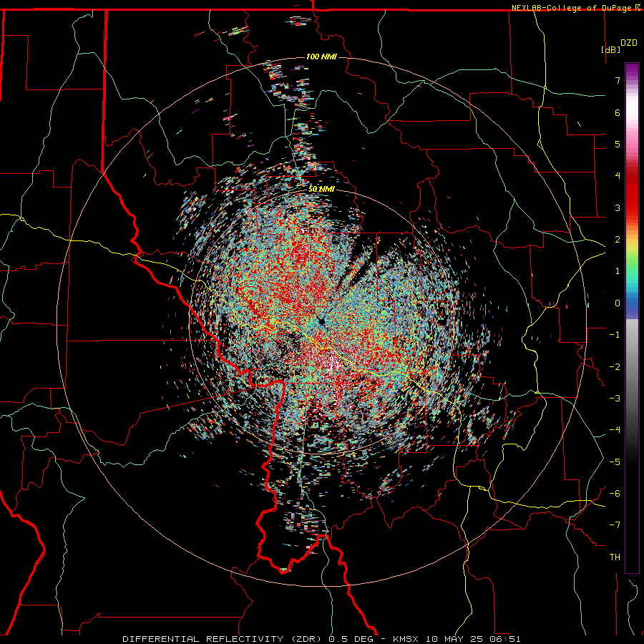Select the -2 scale label
The height and width of the screenshot is (644, 644).
(x=615, y=367)
